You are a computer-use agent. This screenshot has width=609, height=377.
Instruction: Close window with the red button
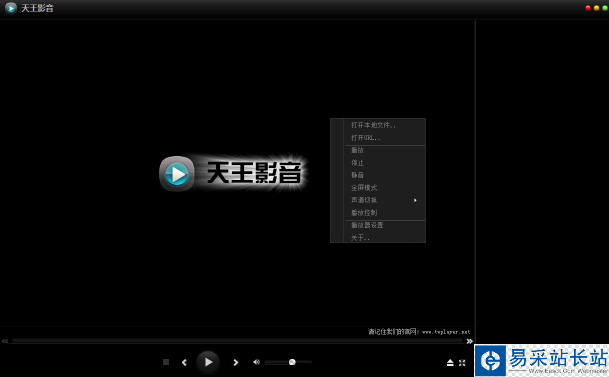tap(588, 8)
